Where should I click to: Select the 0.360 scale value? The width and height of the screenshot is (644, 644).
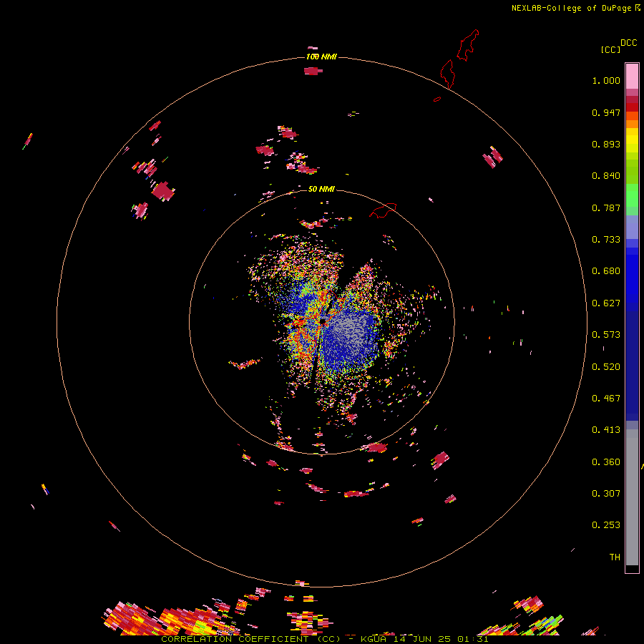pos(606,462)
